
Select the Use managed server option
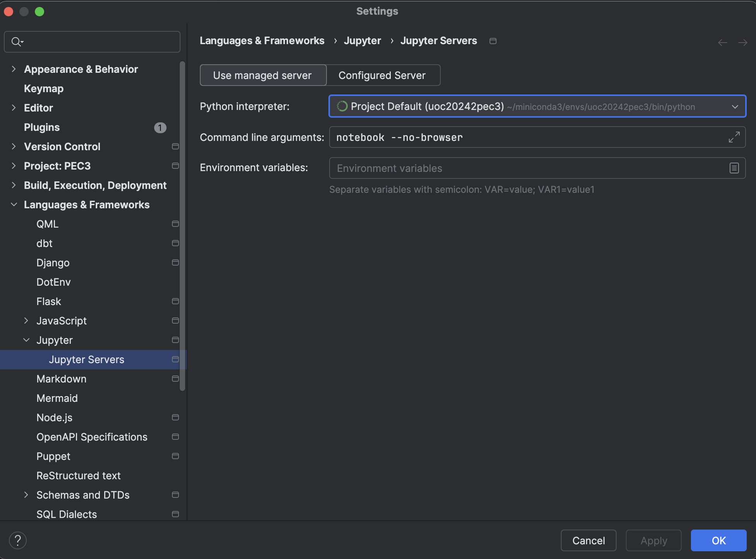(263, 75)
